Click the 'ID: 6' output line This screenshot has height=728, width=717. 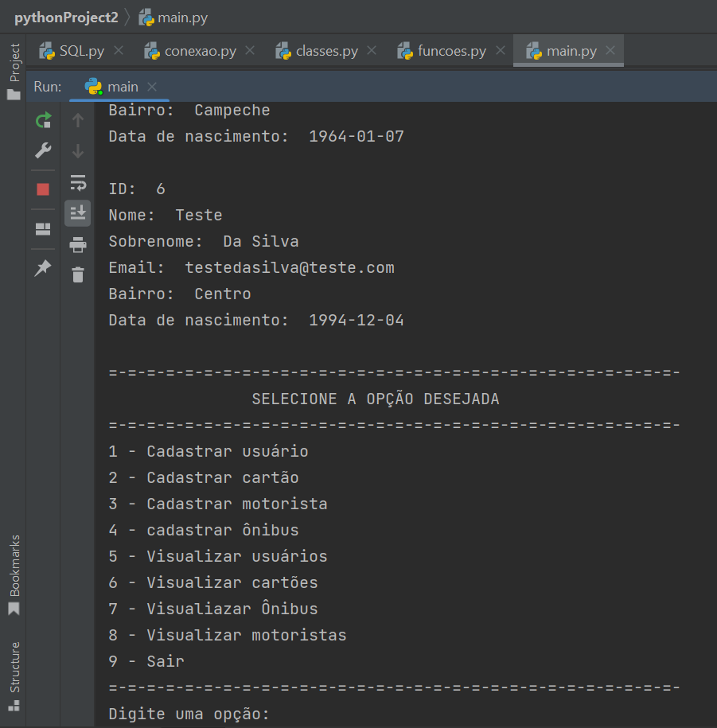[137, 189]
